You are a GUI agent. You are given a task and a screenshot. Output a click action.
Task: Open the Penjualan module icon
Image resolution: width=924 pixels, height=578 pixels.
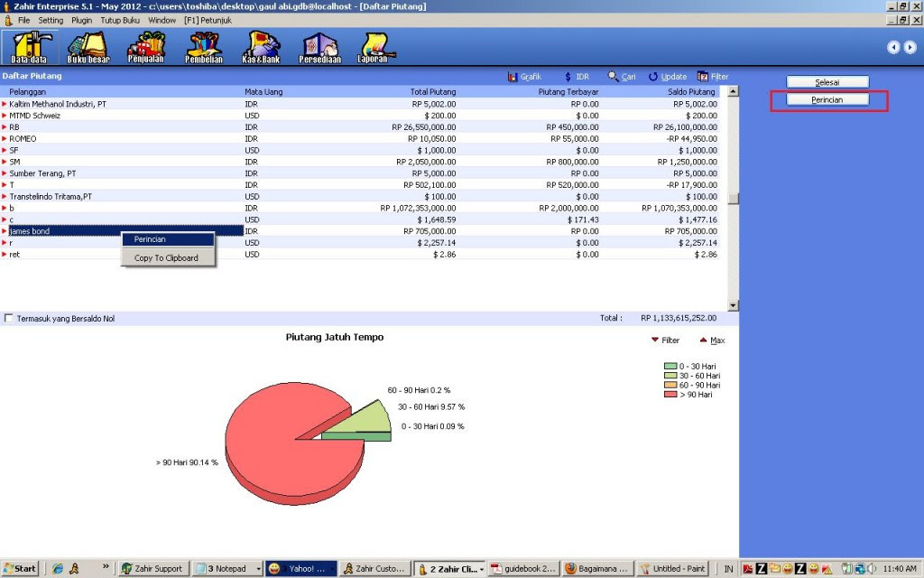[x=145, y=47]
